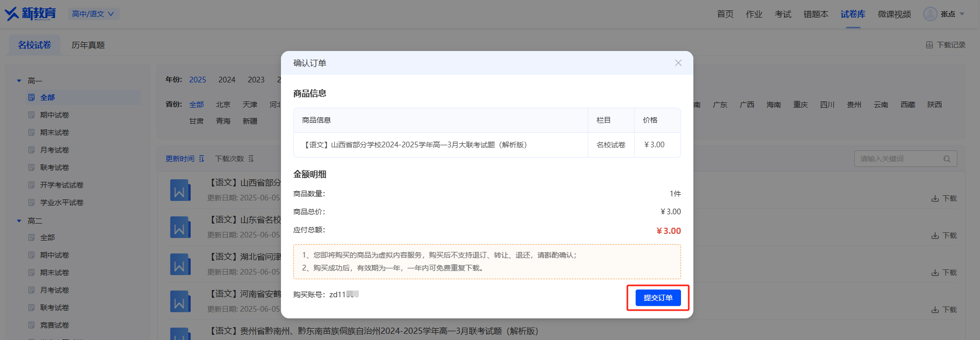Select province 青海
This screenshot has height=340, width=980.
coord(223,121)
